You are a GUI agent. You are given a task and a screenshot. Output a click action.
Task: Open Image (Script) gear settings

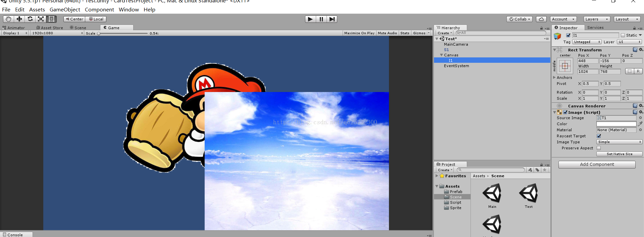click(x=641, y=112)
